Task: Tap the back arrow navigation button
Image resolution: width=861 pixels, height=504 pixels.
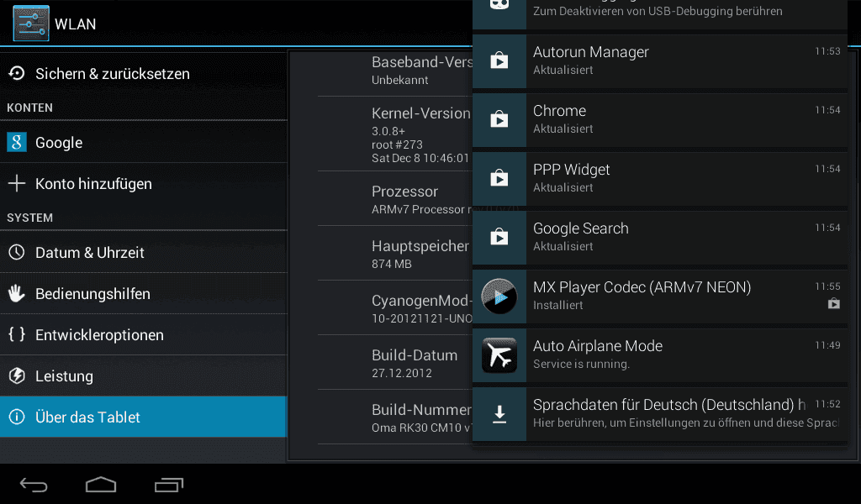Action: 34,485
